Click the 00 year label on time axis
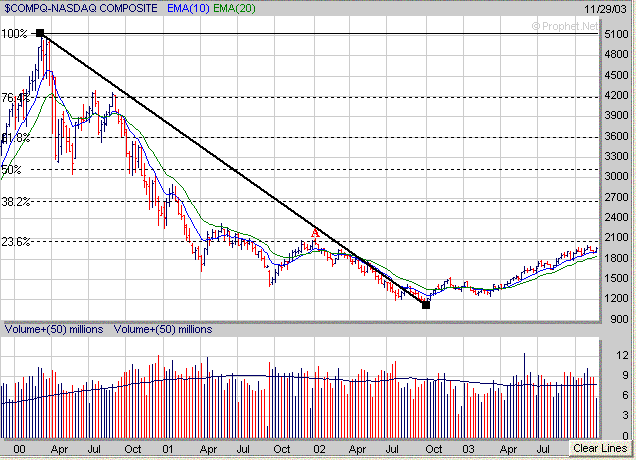Image resolution: width=638 pixels, height=460 pixels. coord(19,449)
